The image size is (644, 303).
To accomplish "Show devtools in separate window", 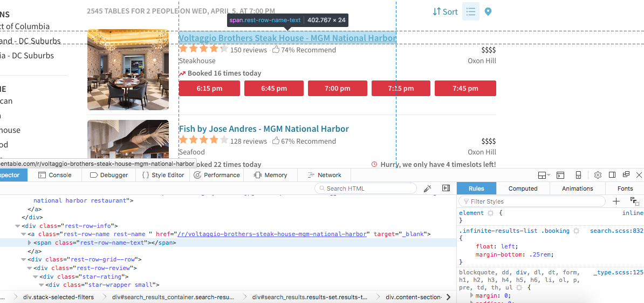I will 626,175.
